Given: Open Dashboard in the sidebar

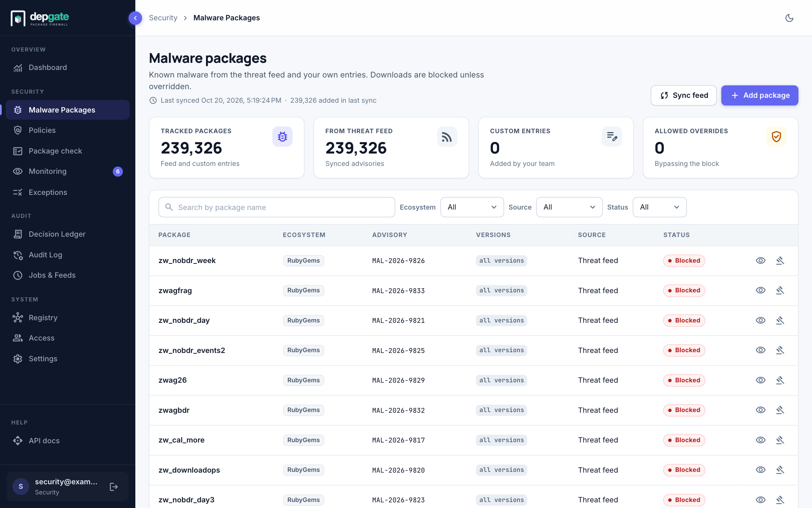Looking at the screenshot, I should [68, 67].
